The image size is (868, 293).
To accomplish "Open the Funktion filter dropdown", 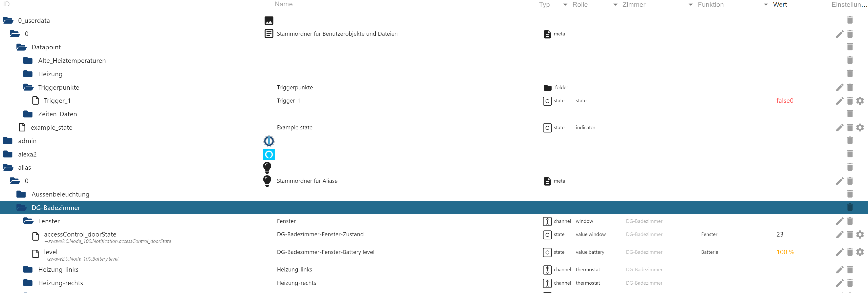I will click(x=766, y=5).
